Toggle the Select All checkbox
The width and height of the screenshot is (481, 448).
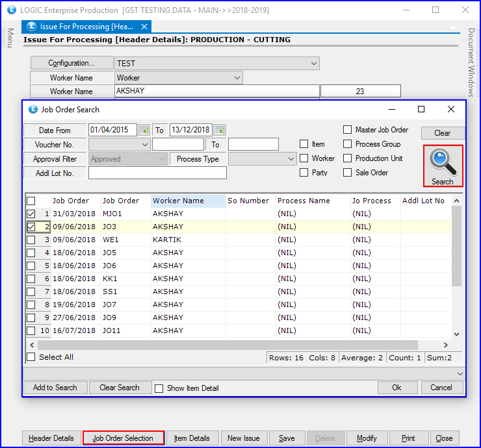[31, 357]
